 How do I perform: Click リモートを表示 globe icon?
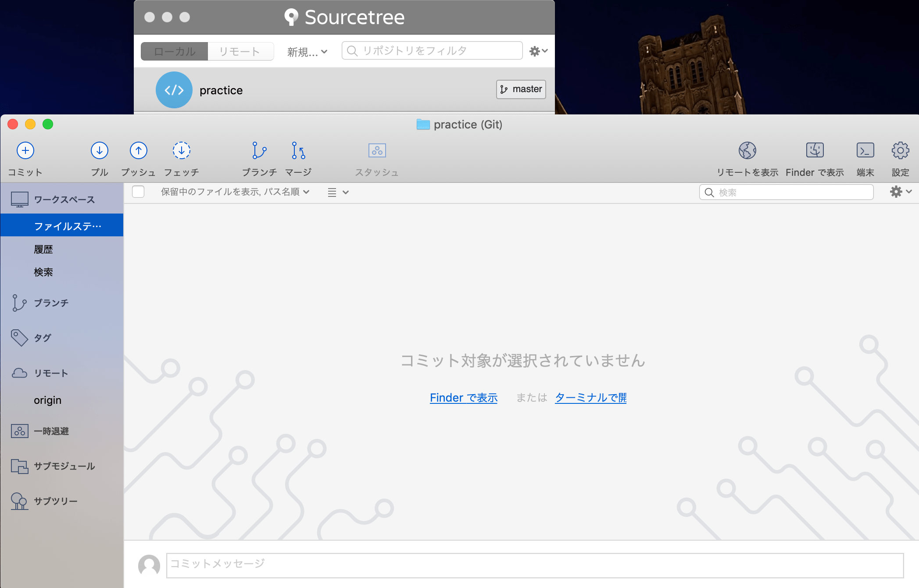click(747, 150)
